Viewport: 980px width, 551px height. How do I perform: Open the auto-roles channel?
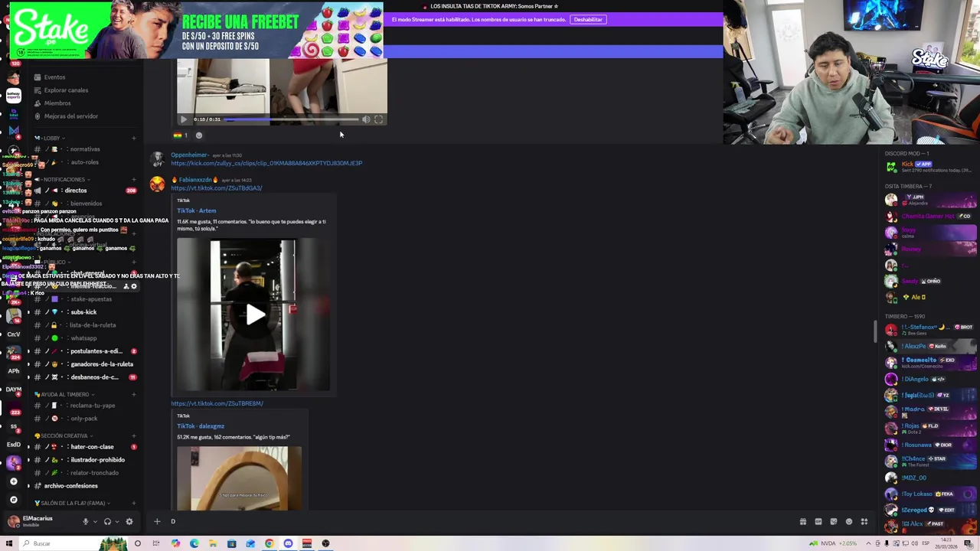tap(84, 162)
